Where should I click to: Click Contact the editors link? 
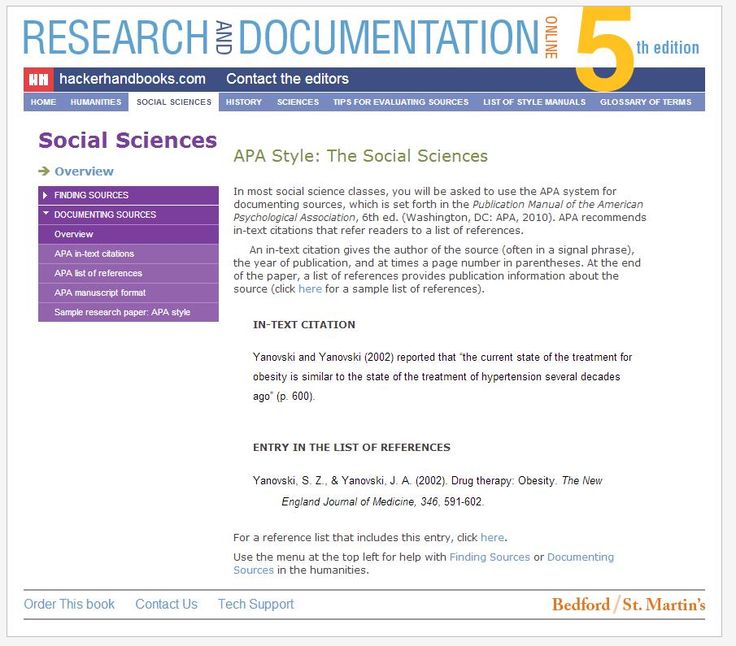[287, 79]
